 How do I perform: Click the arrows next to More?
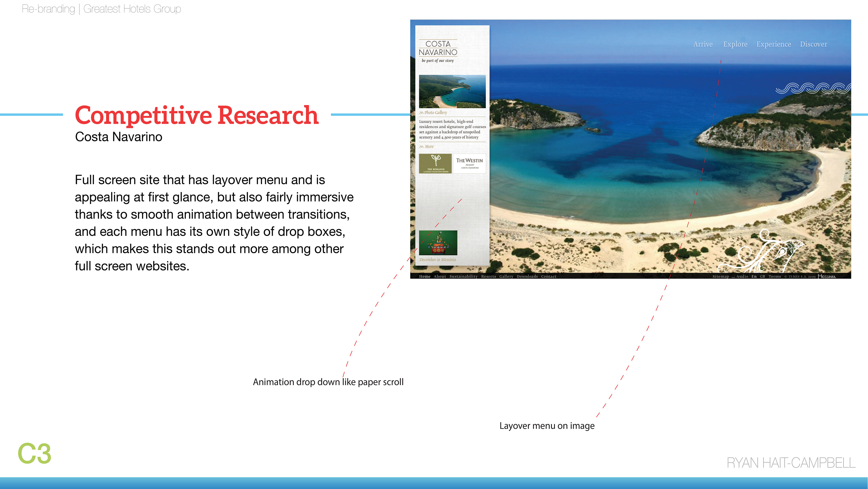coord(421,147)
